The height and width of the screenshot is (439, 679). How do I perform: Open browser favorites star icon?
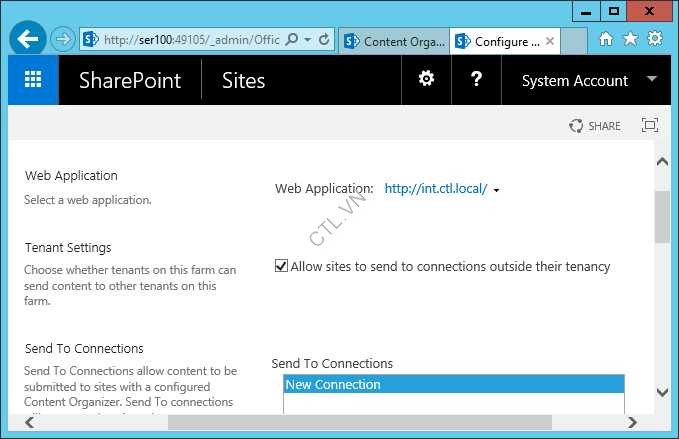point(630,39)
